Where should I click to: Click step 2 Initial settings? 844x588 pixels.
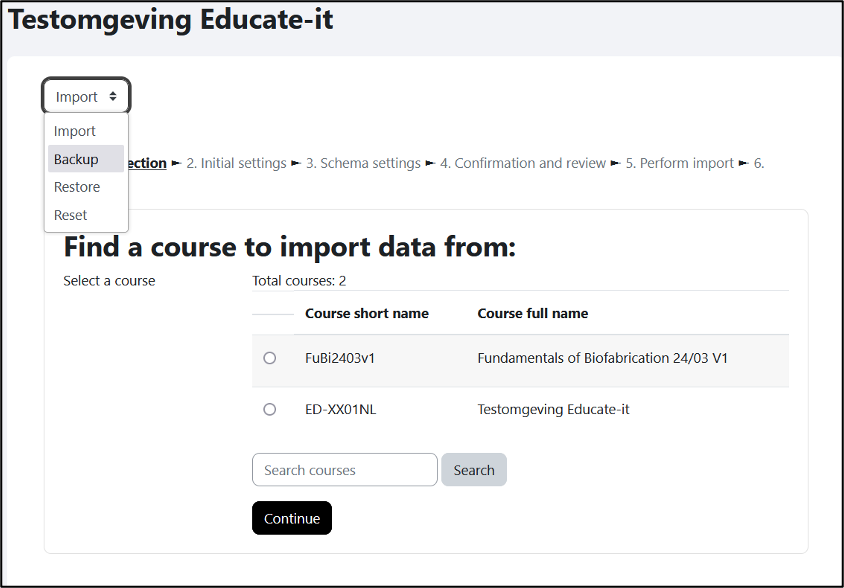(x=236, y=163)
